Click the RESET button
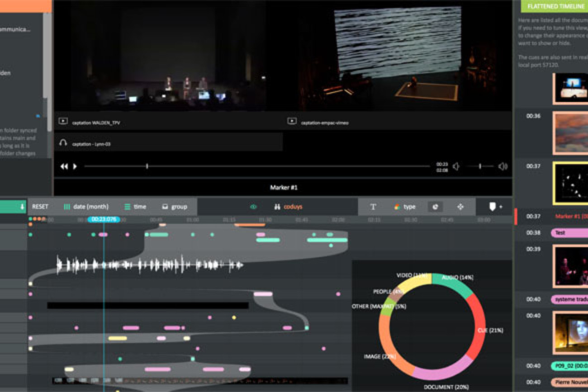 (40, 207)
